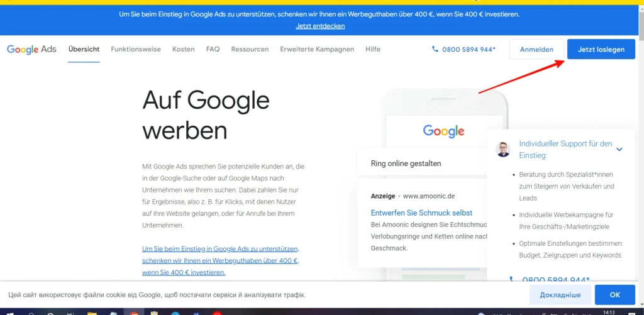Click the bullet Beratung durch Spezialist*innen
The image size is (644, 315).
(x=567, y=186)
